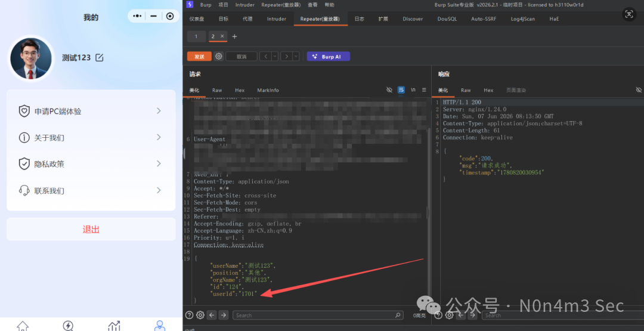The image size is (644, 331).
Task: Select request Hex view tab
Action: point(240,90)
